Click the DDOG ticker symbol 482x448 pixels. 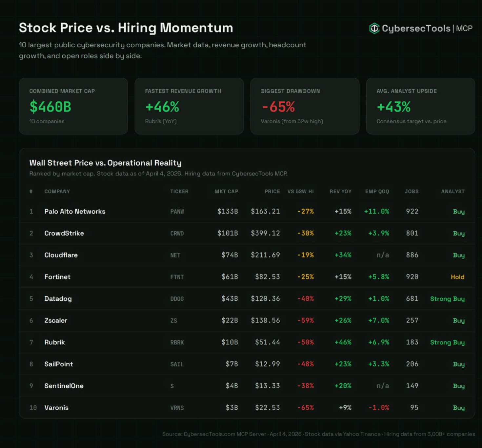click(177, 299)
